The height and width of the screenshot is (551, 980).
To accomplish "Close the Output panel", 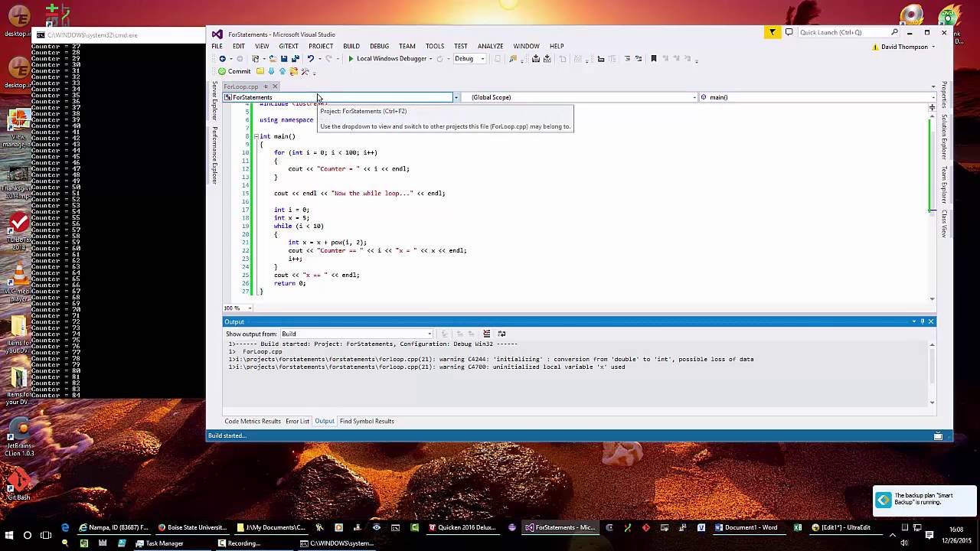I will pos(931,321).
